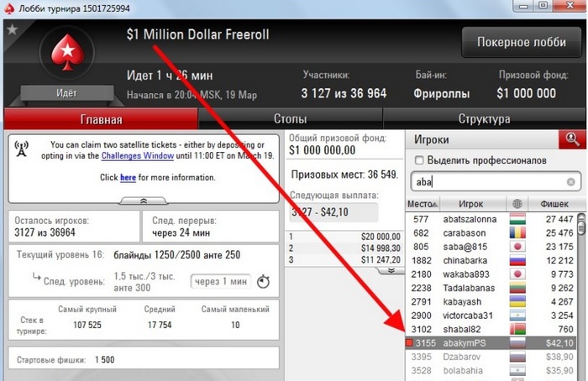
Task: Select eliminated player row bolabahia
Action: click(491, 371)
